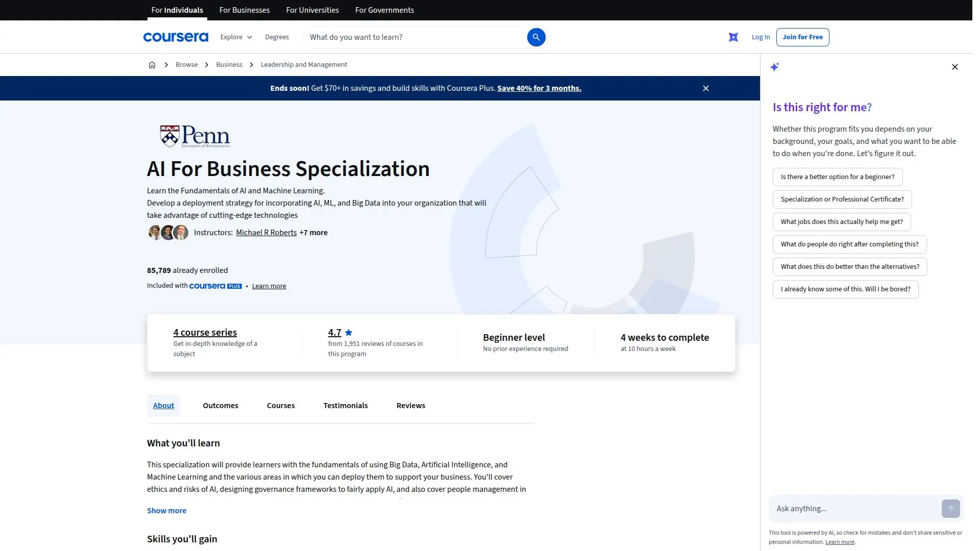Click 'Save 40% for 3 months' link
This screenshot has width=980, height=551.
[x=539, y=88]
